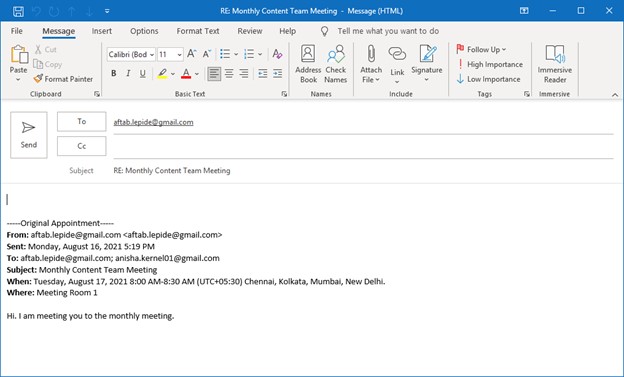Apply red font color
624x377 pixels.
(x=186, y=74)
